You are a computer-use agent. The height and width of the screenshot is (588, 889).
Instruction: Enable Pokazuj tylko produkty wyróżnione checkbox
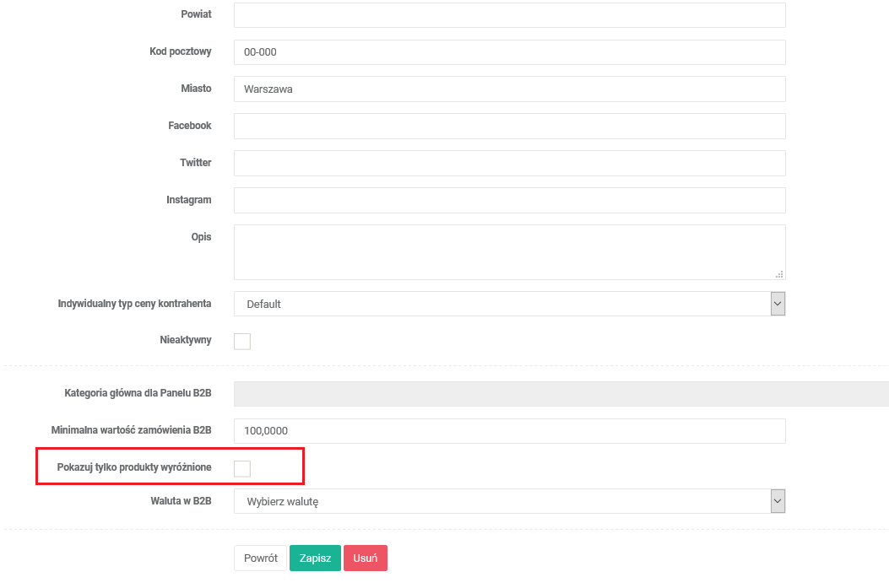tap(242, 468)
